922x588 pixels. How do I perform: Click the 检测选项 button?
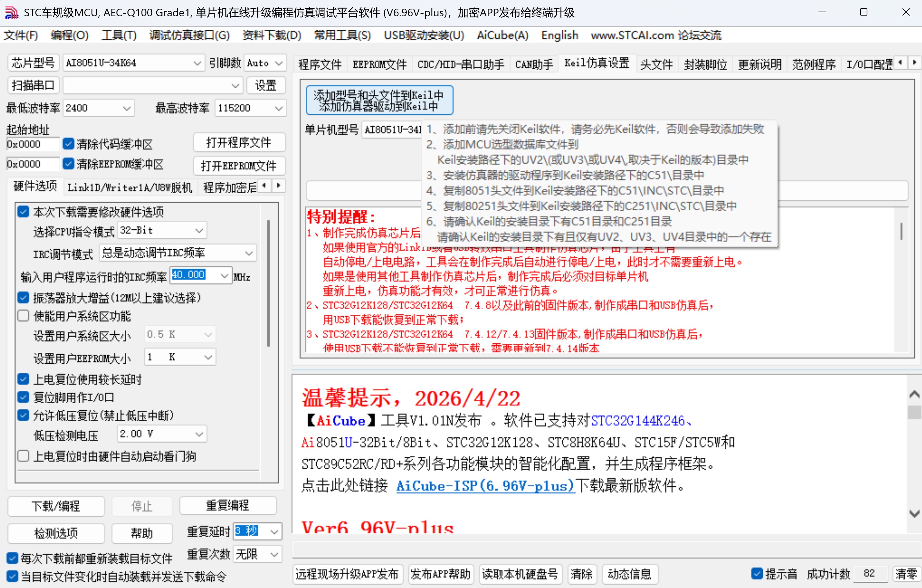(56, 533)
